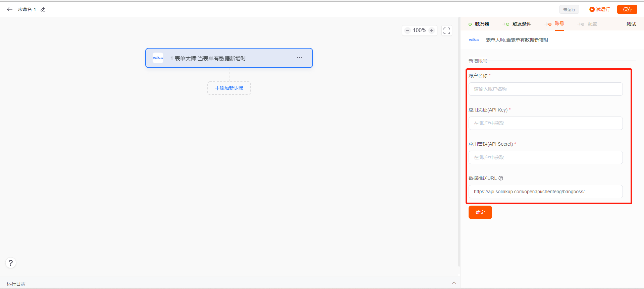
Task: Click the 保存 button
Action: pyautogui.click(x=627, y=9)
